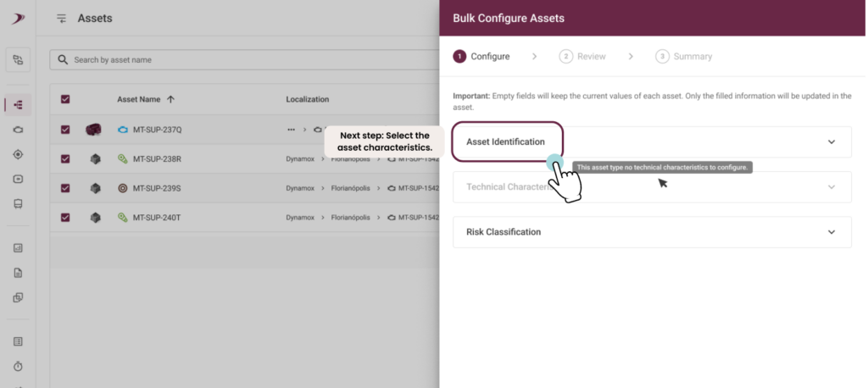The height and width of the screenshot is (388, 868).
Task: Toggle the checkbox for asset MT-SUP-239S
Action: [x=65, y=188]
